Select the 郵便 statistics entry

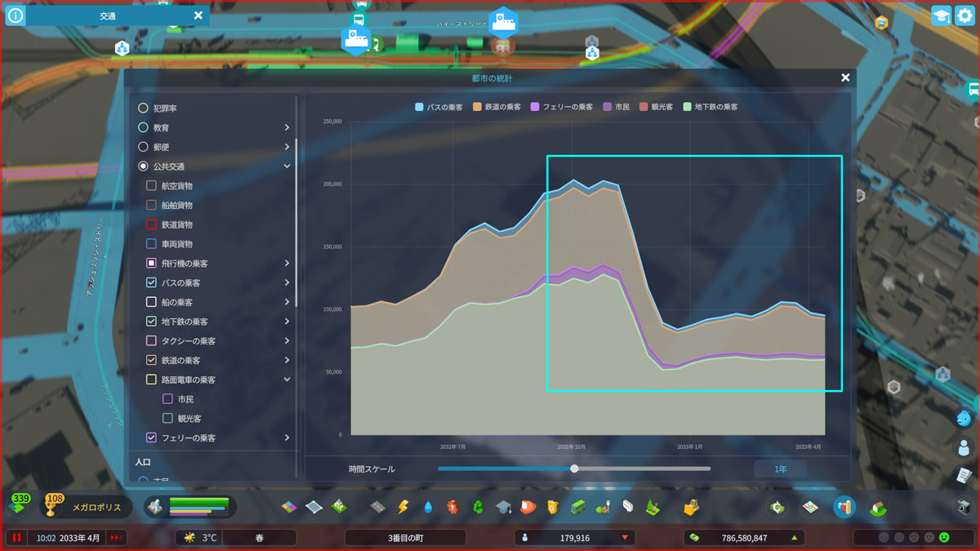click(143, 147)
